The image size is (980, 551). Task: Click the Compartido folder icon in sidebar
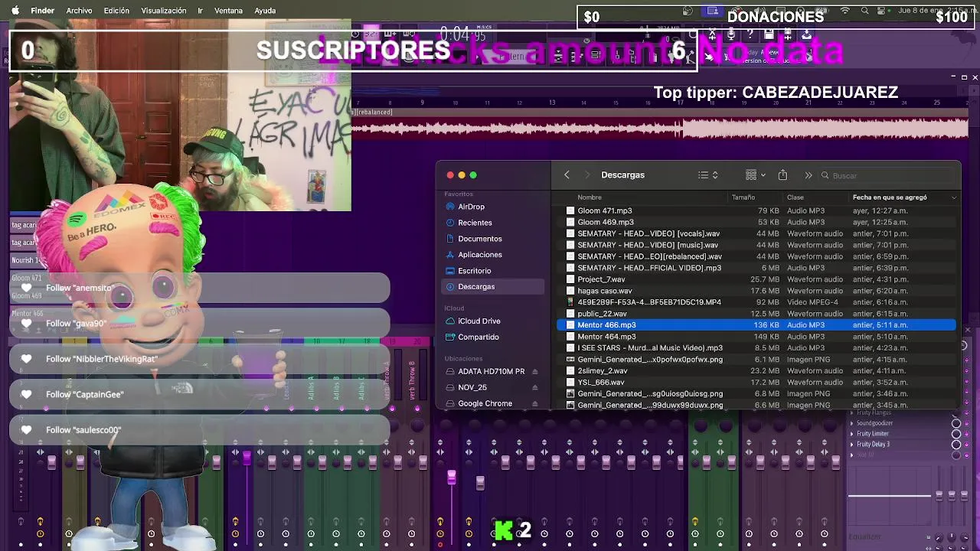click(450, 337)
